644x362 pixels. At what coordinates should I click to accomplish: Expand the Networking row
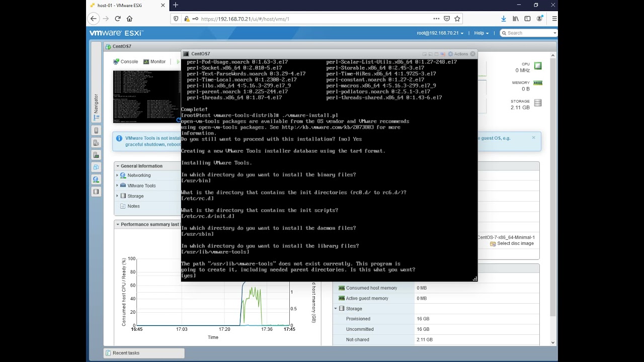[x=117, y=175]
